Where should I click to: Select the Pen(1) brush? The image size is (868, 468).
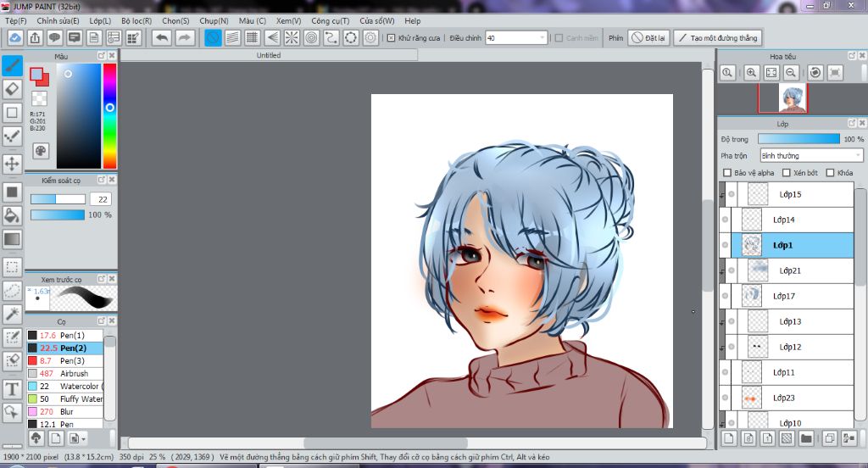point(64,335)
